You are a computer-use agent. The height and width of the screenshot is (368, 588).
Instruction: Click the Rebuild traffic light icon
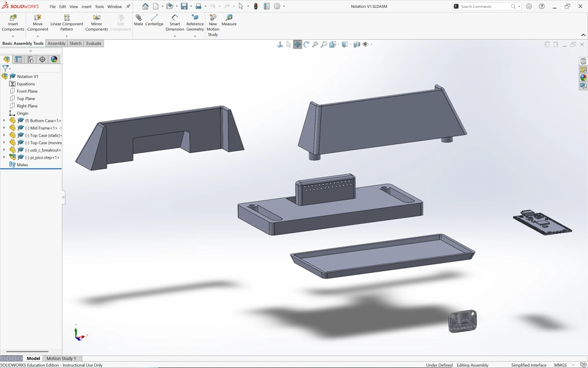(x=256, y=6)
